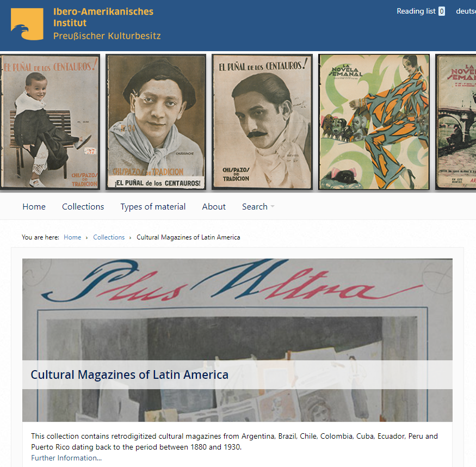Click Cultural Magazines of Latin America heading
The height and width of the screenshot is (467, 476).
click(129, 374)
